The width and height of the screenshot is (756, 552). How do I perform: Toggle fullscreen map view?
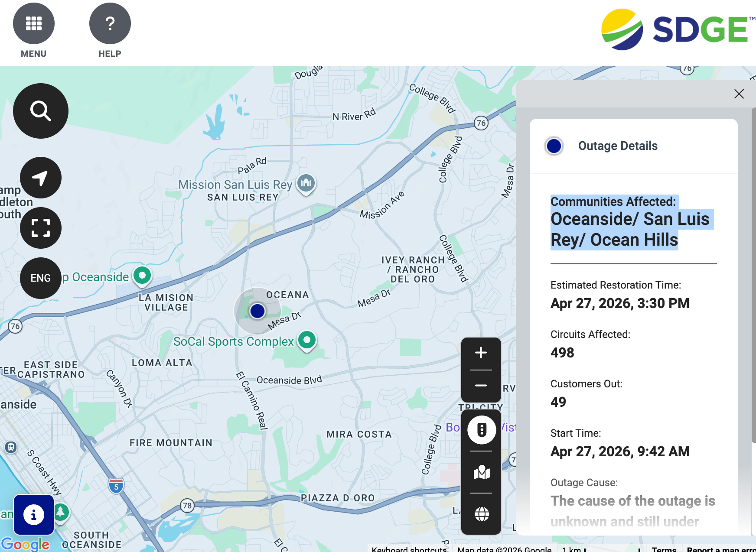click(41, 228)
